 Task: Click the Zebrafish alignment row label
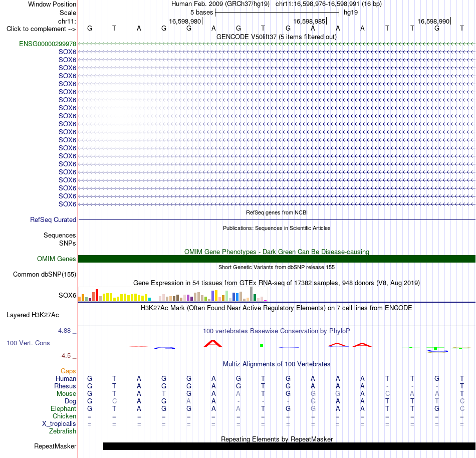[x=63, y=431]
